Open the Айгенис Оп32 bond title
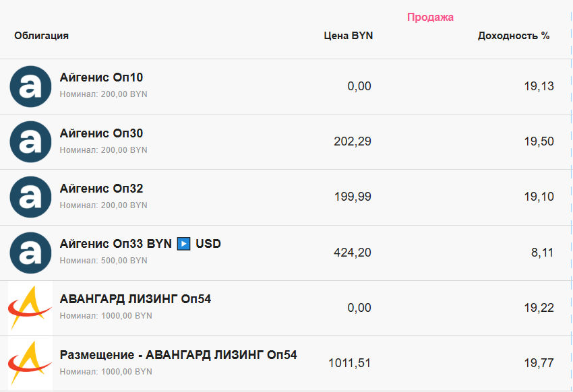 (x=101, y=189)
